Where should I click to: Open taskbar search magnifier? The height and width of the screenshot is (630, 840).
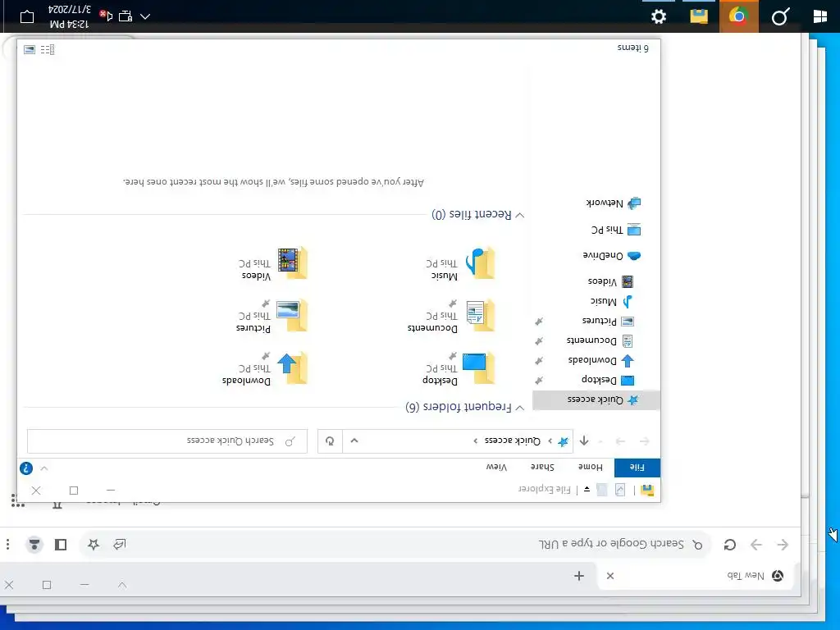tap(780, 16)
